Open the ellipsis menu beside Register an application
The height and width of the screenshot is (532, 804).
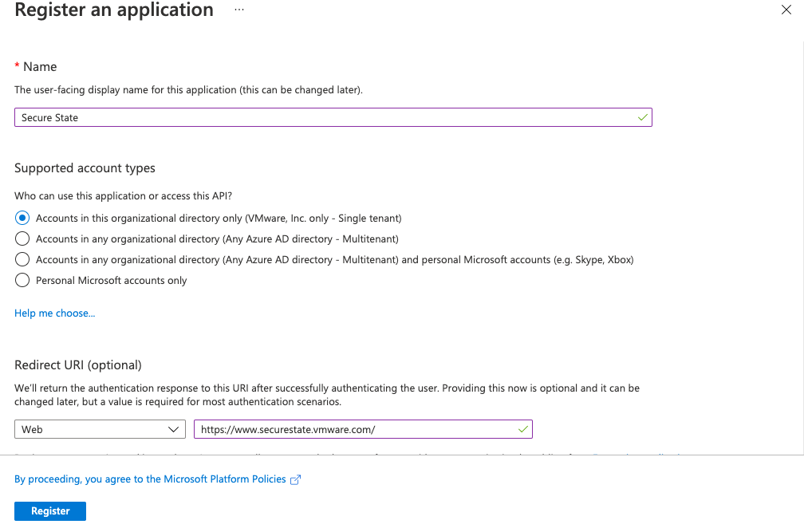[238, 10]
